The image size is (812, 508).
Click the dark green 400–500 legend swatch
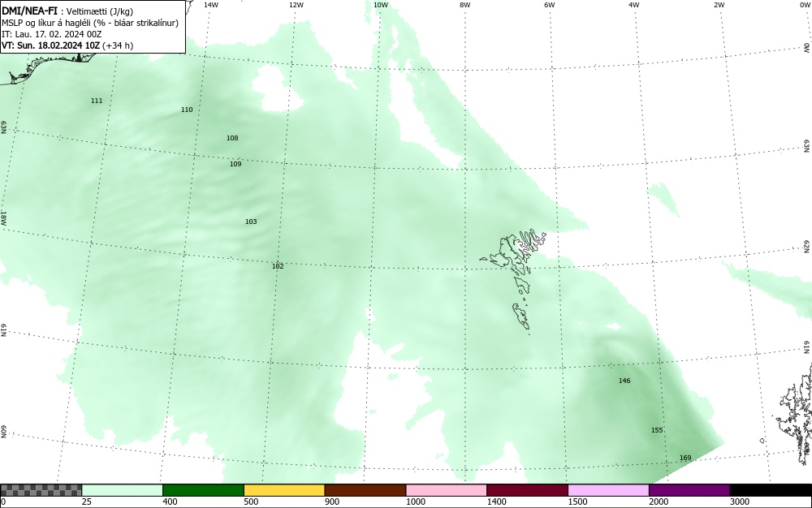tap(203, 490)
